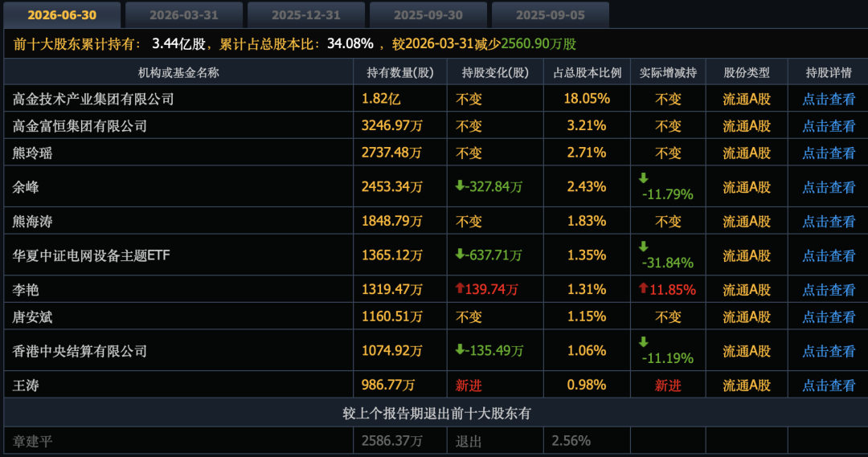This screenshot has width=868, height=457.
Task: Click the 占总股本比例 column header
Action: coord(587,72)
